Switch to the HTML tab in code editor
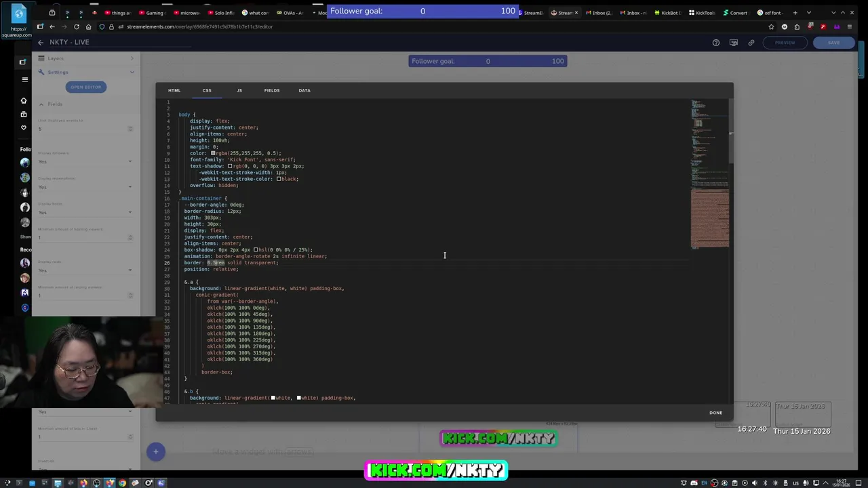The image size is (868, 488). 174,90
